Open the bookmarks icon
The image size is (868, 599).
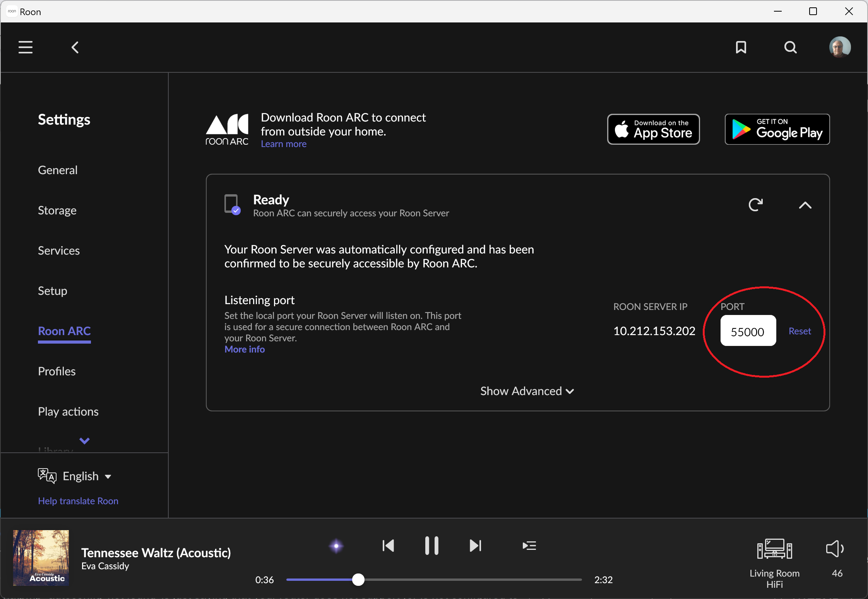(741, 47)
